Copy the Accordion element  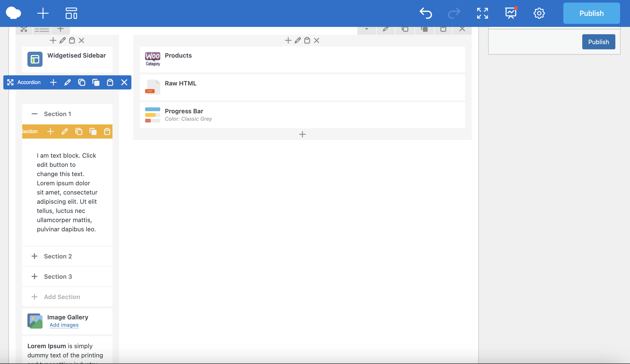96,82
